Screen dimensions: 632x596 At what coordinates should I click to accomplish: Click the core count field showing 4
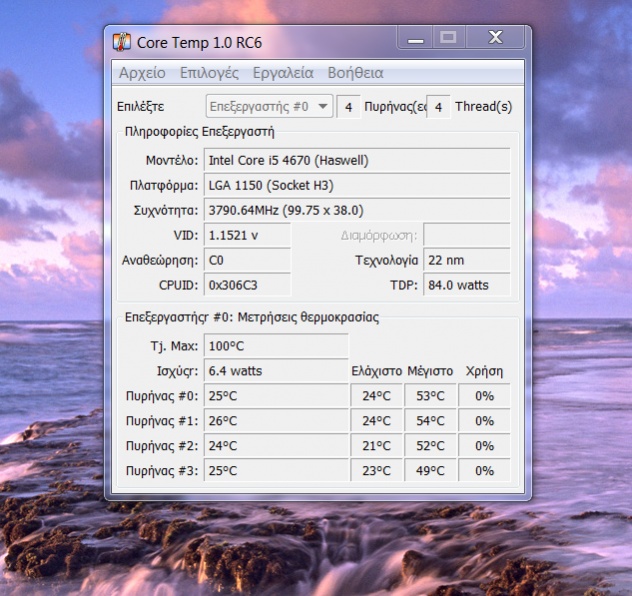[x=349, y=107]
